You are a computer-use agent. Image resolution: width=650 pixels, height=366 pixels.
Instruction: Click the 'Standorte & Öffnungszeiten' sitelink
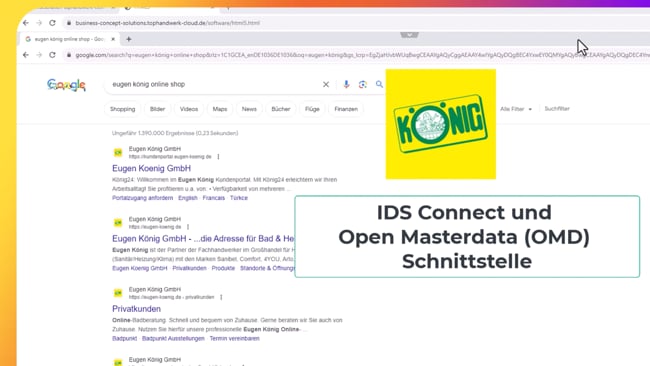(267, 268)
